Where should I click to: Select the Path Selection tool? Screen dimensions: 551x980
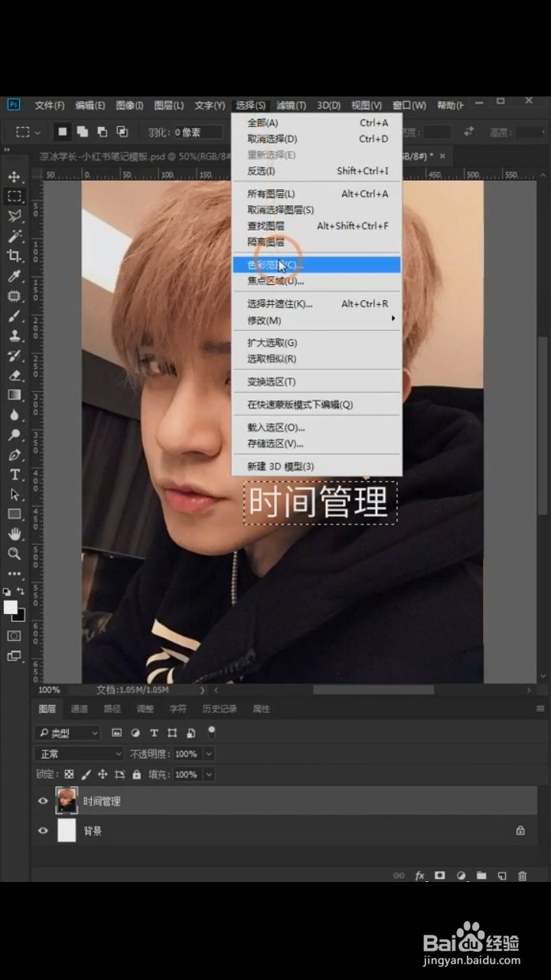pyautogui.click(x=15, y=495)
